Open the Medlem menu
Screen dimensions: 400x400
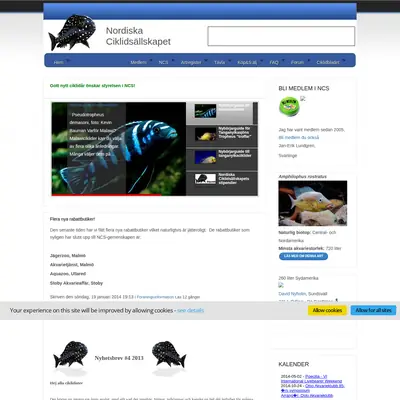pos(138,62)
